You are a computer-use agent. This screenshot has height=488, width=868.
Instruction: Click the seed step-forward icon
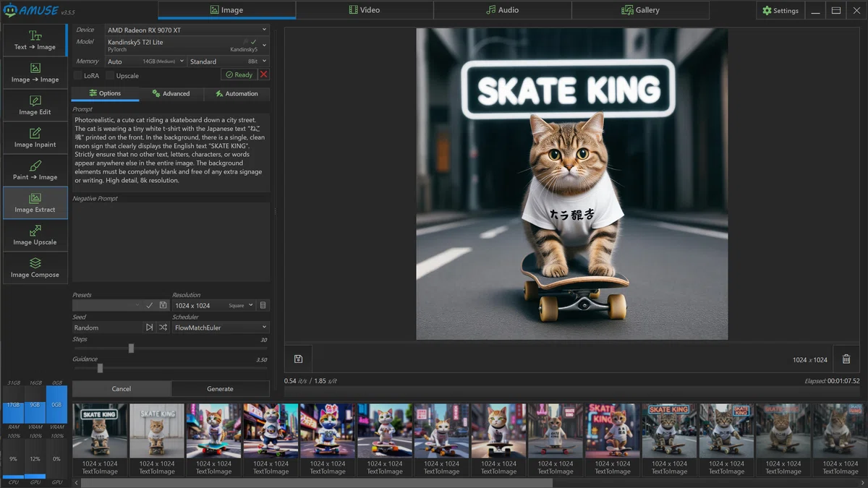tap(150, 328)
